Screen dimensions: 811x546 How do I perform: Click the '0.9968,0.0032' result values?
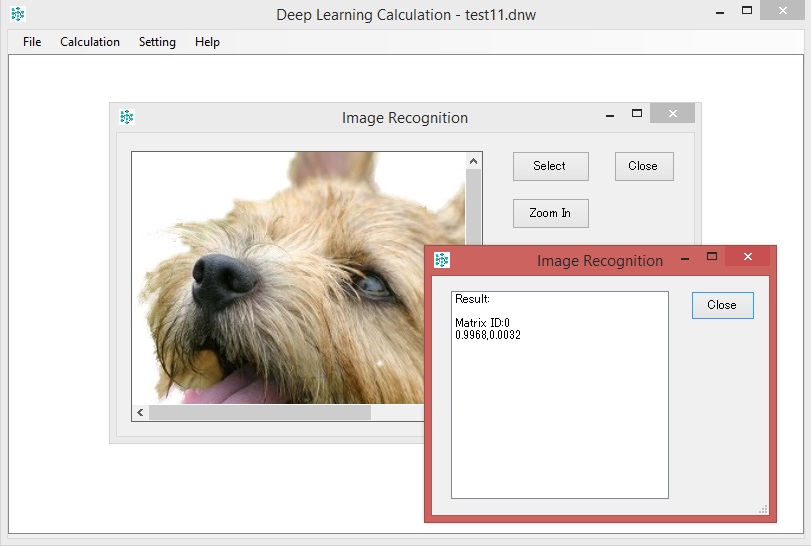tap(488, 335)
